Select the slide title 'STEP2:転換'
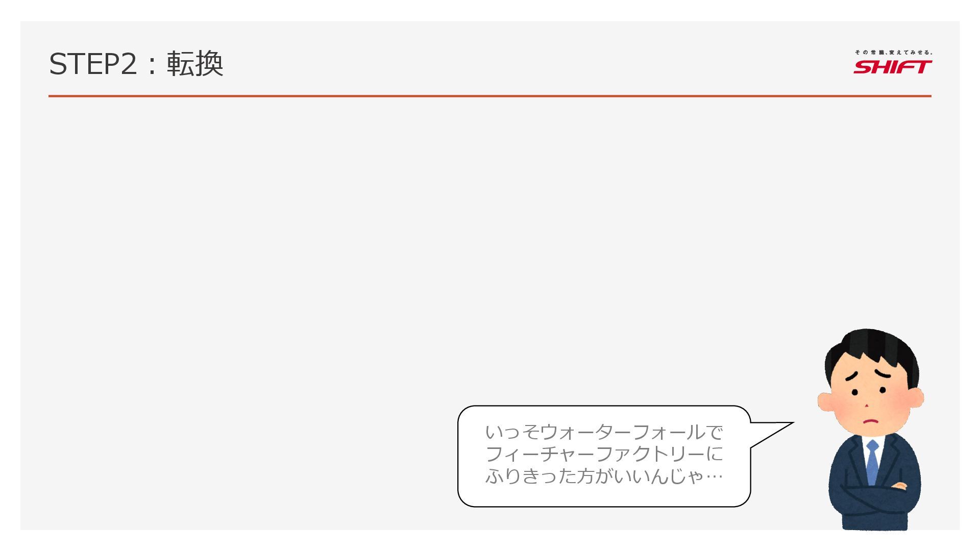The image size is (980, 551). (136, 64)
